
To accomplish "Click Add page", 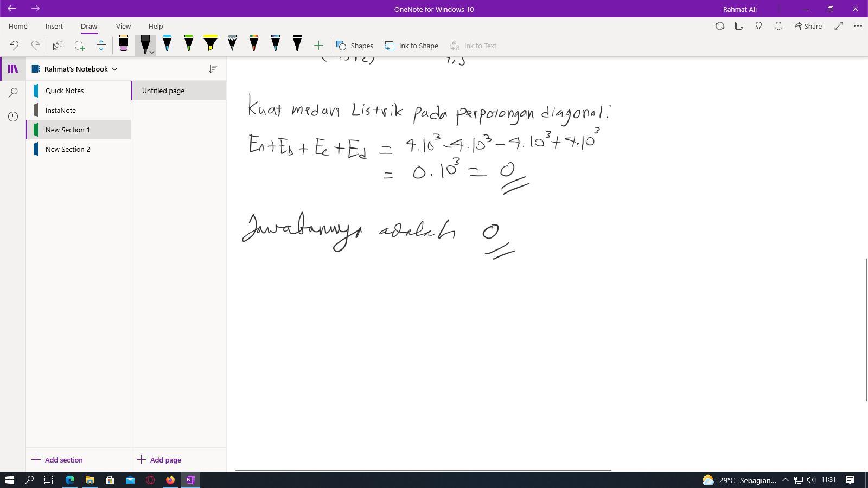I will coord(159,460).
